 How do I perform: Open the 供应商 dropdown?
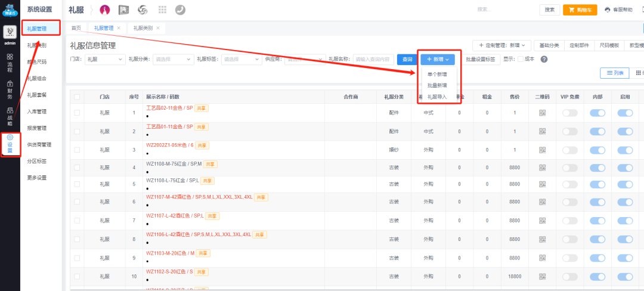[305, 60]
